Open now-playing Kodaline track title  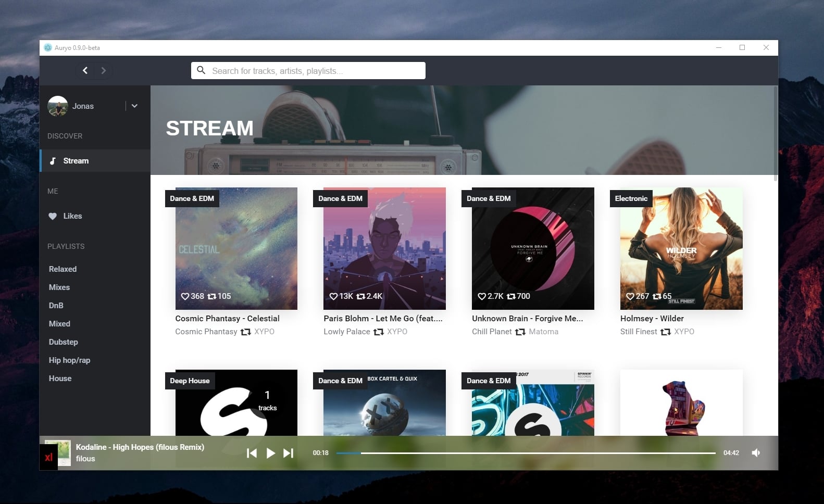(x=140, y=447)
